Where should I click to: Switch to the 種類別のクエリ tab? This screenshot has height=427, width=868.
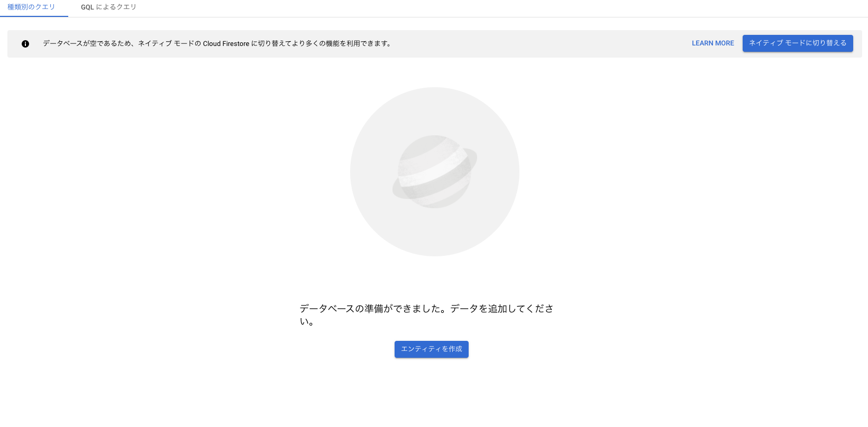[31, 7]
